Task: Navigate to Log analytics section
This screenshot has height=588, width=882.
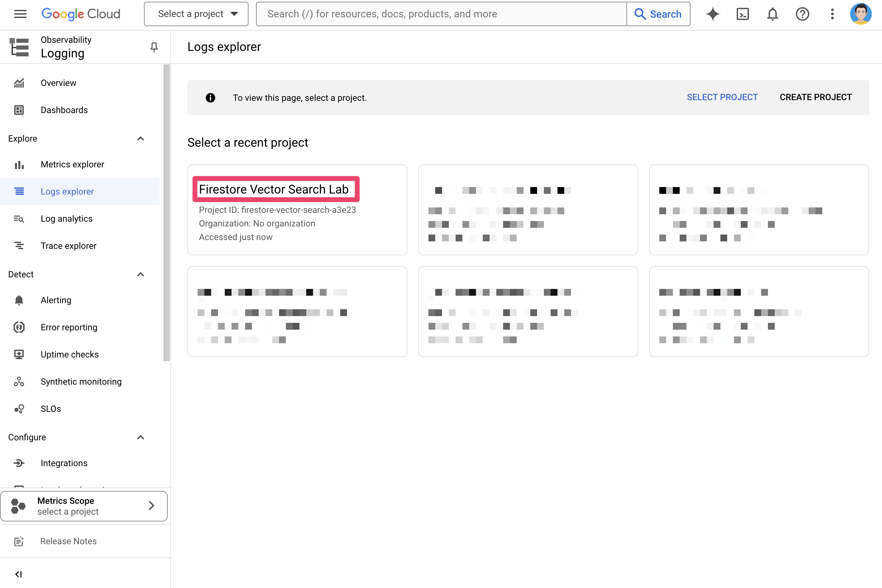Action: pos(66,219)
